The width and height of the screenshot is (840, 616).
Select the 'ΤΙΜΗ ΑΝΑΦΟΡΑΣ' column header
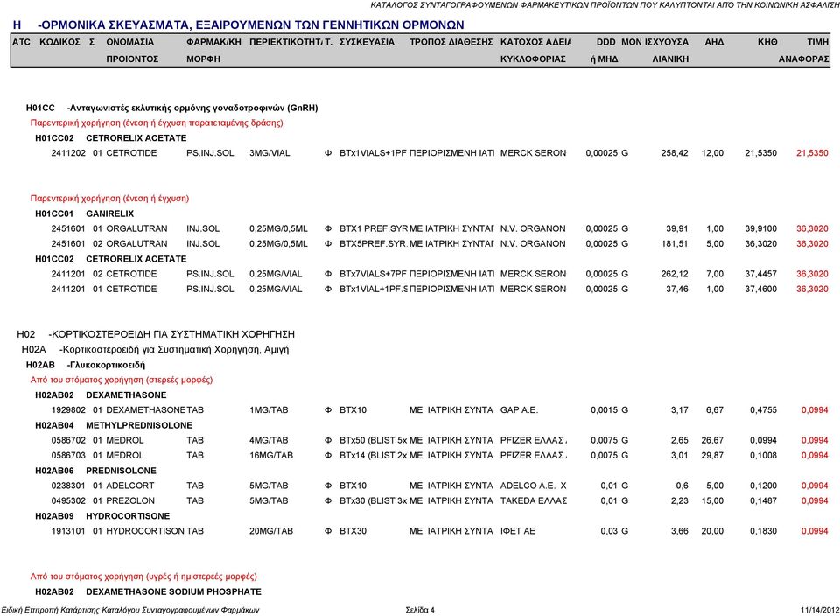803,51
